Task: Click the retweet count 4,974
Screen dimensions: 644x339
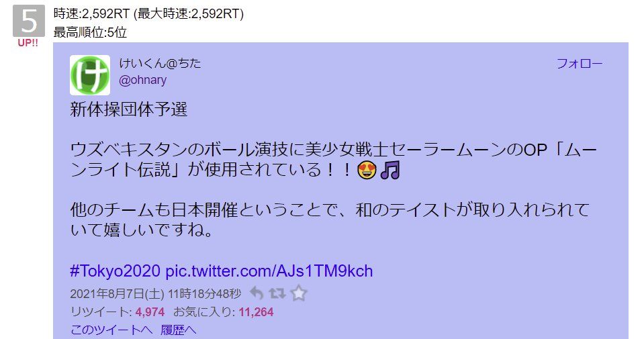Action: pyautogui.click(x=150, y=312)
